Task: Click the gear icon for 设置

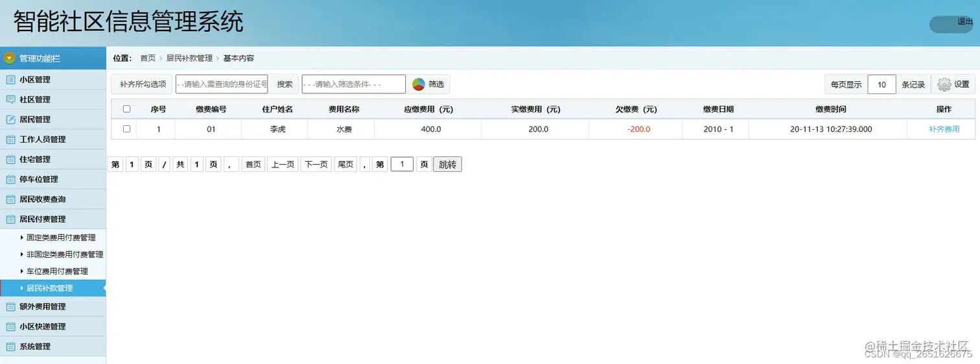Action: point(944,84)
